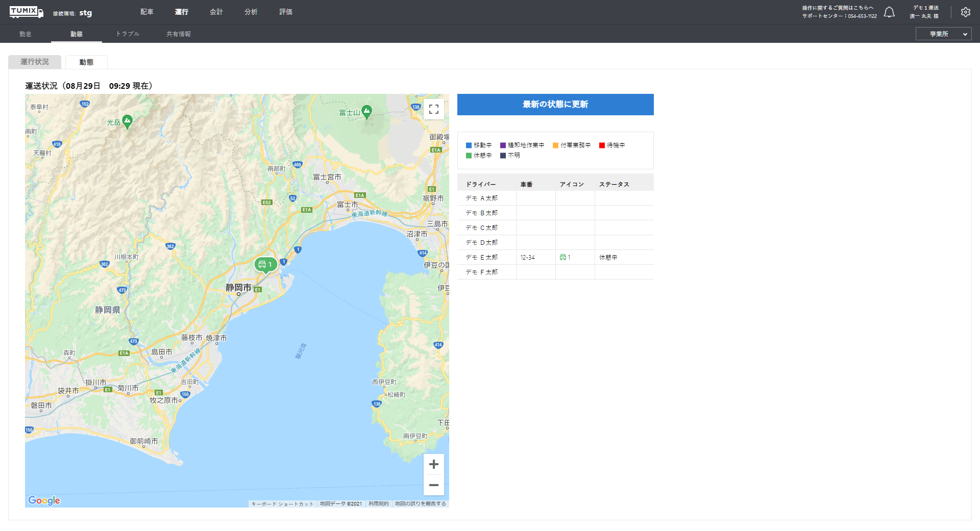The width and height of the screenshot is (980, 531).
Task: Click the Mt. Fuji landmark pin
Action: [x=366, y=111]
